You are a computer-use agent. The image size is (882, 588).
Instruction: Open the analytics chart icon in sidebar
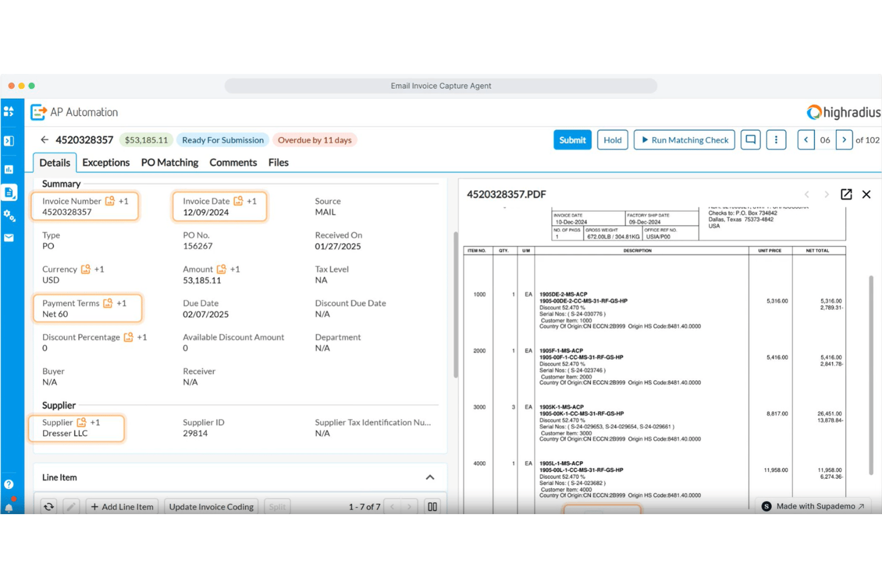[9, 169]
